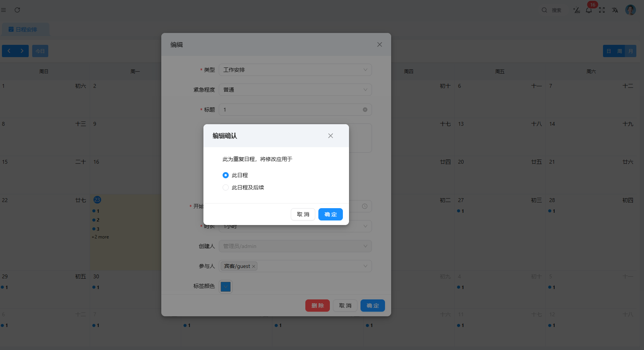This screenshot has height=350, width=644.
Task: Click the search magnifier icon
Action: (544, 10)
